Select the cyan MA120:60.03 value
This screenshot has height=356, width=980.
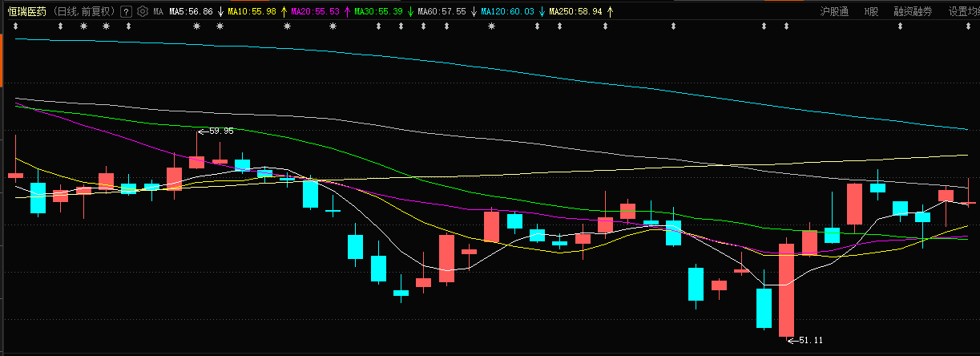(507, 12)
